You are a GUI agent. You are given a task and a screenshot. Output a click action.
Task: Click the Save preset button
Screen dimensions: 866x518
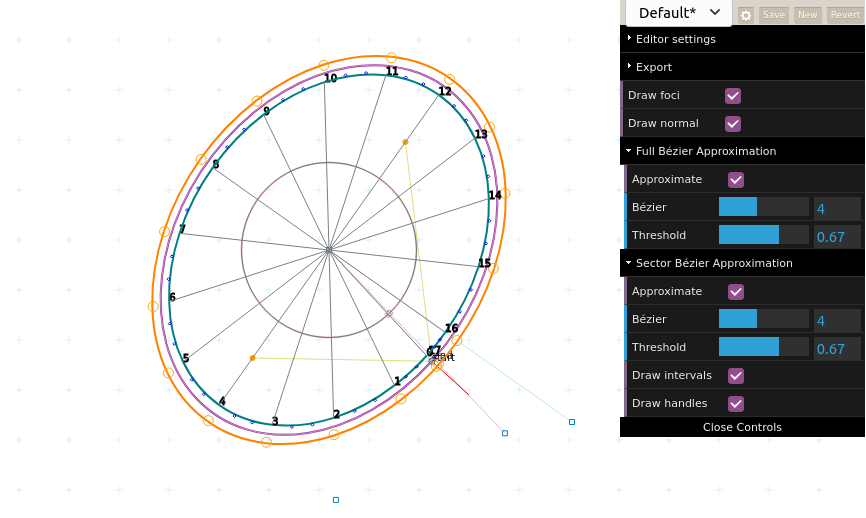[x=773, y=15]
